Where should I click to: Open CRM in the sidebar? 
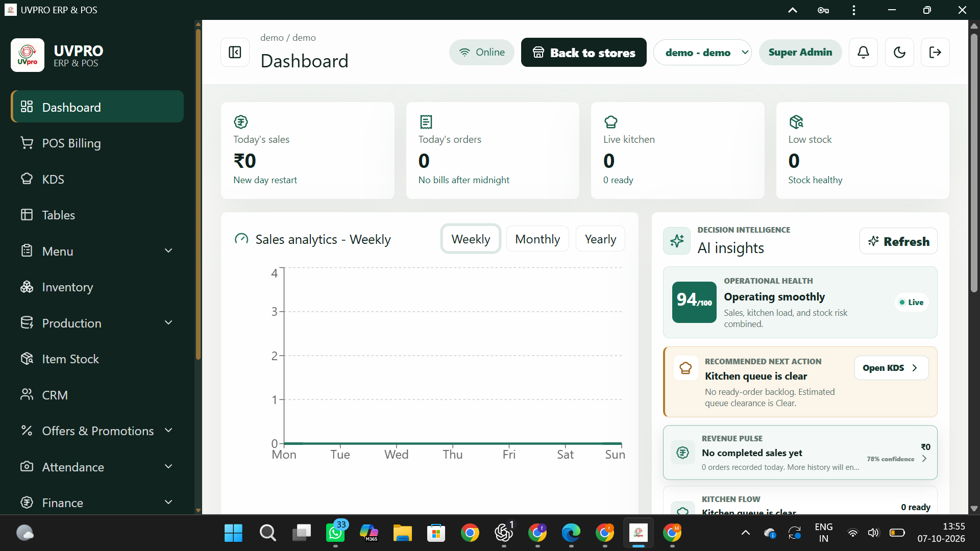pyautogui.click(x=97, y=395)
